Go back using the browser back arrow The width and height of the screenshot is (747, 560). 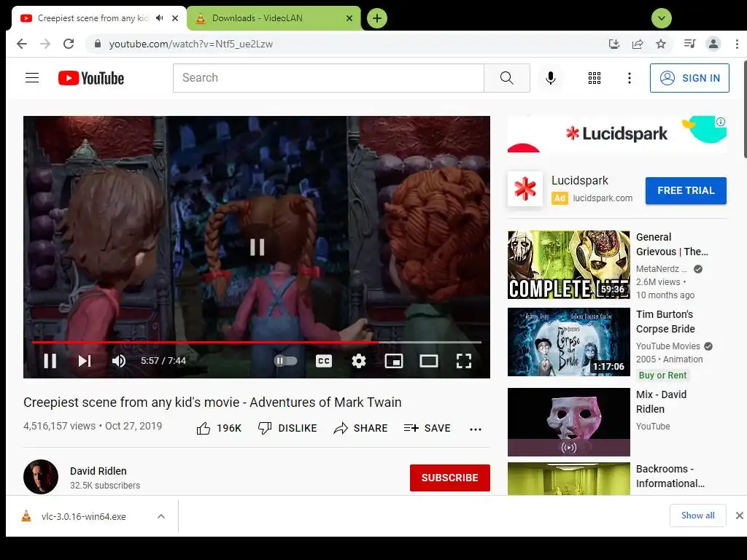point(22,44)
